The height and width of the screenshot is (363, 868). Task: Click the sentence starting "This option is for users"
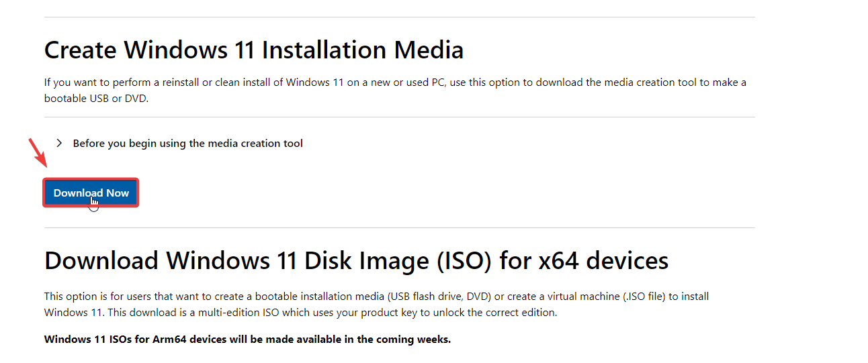point(376,296)
